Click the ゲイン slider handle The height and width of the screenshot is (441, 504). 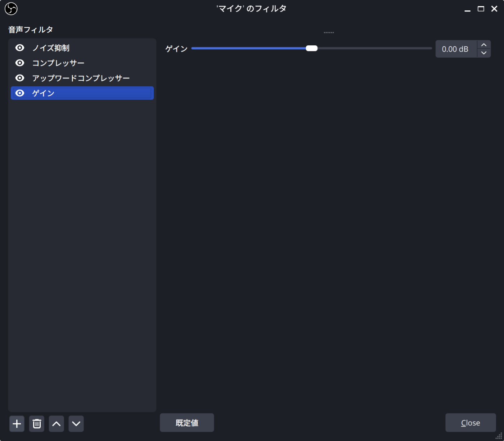(312, 48)
